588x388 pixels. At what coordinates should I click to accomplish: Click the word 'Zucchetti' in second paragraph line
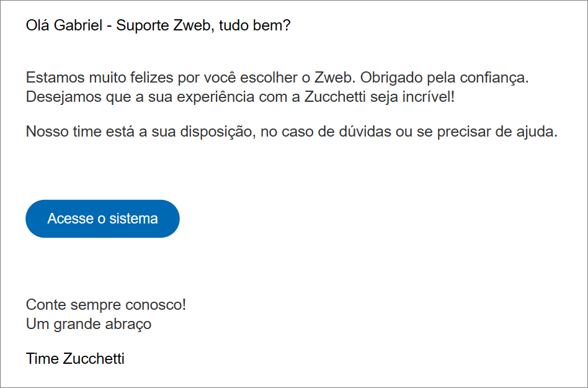point(335,97)
